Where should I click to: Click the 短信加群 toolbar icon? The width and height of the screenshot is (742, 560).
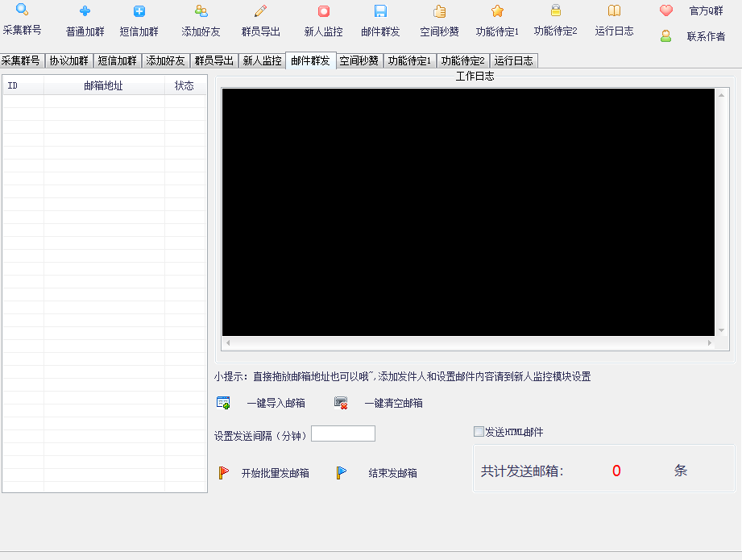pyautogui.click(x=139, y=11)
